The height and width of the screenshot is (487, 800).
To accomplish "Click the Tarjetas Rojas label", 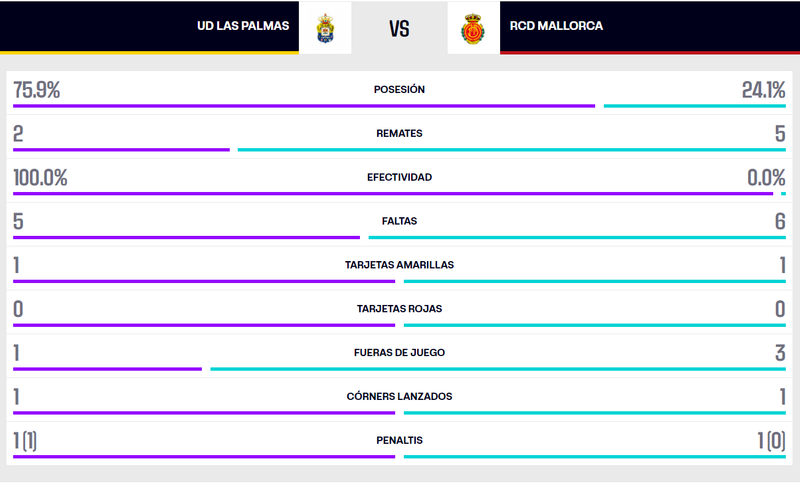I will coord(399,308).
